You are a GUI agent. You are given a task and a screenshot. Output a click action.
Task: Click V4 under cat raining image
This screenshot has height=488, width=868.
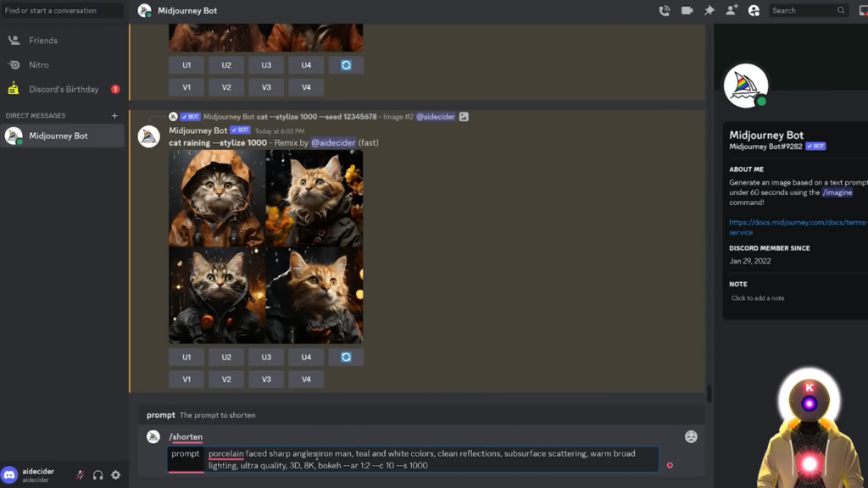[306, 380]
